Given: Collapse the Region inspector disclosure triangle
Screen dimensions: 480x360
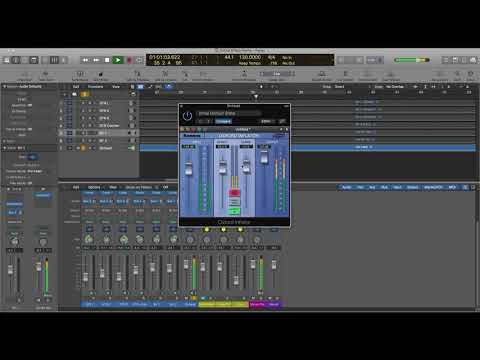Looking at the screenshot, I should [4, 86].
